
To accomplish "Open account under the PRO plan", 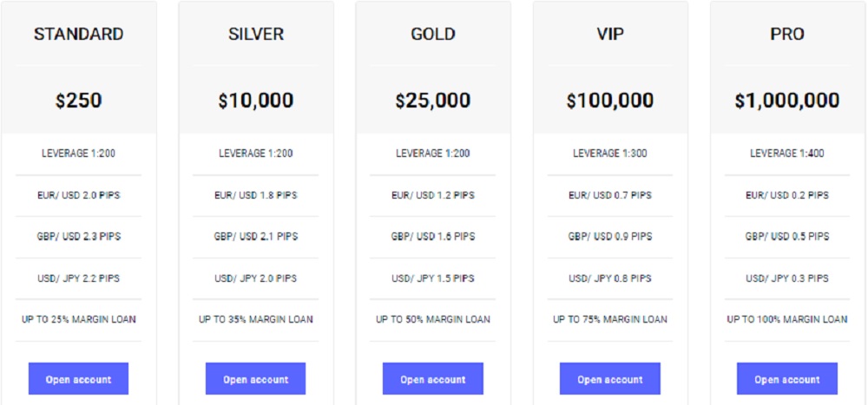I will pos(787,379).
